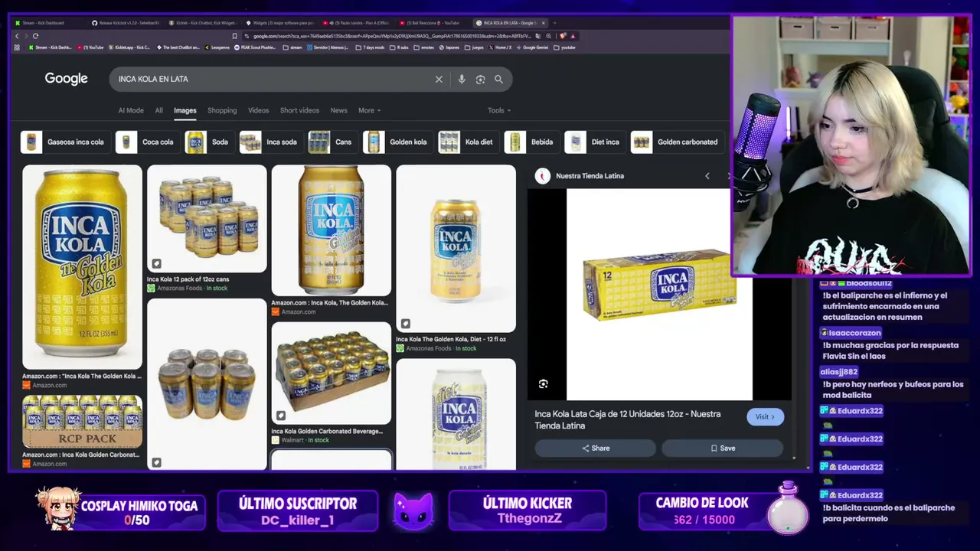Screen dimensions: 980x551
Task: Reload the page in the browser
Action: 35,36
